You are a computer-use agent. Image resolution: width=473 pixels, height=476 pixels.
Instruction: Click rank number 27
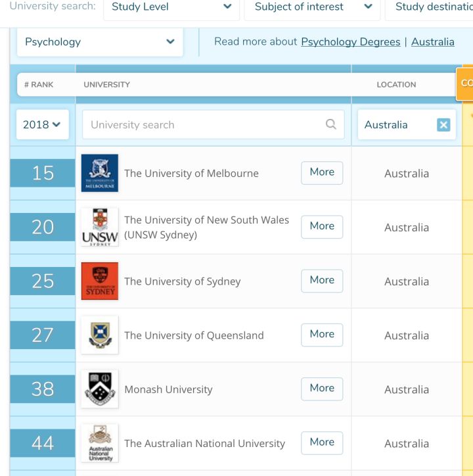pyautogui.click(x=43, y=335)
